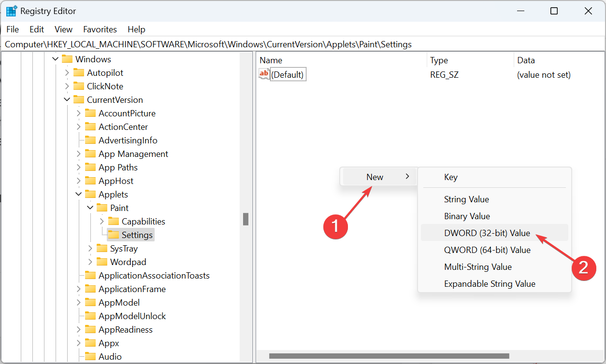This screenshot has width=606, height=364.
Task: Collapse the Windows tree node
Action: (55, 59)
